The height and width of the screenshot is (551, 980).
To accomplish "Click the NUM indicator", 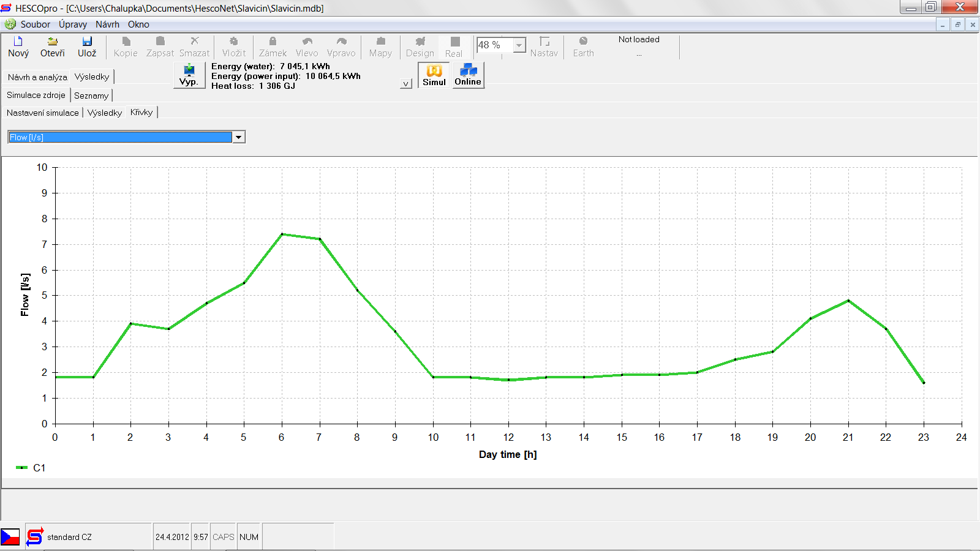I will pos(249,537).
